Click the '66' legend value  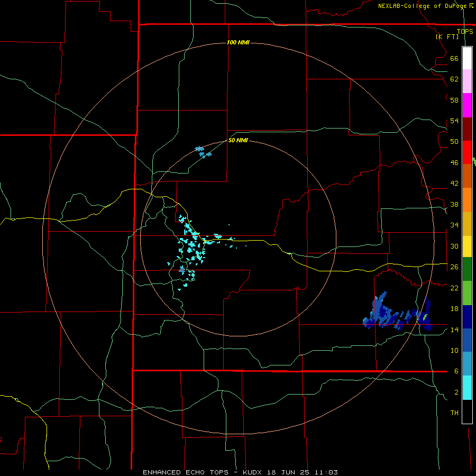click(x=454, y=59)
